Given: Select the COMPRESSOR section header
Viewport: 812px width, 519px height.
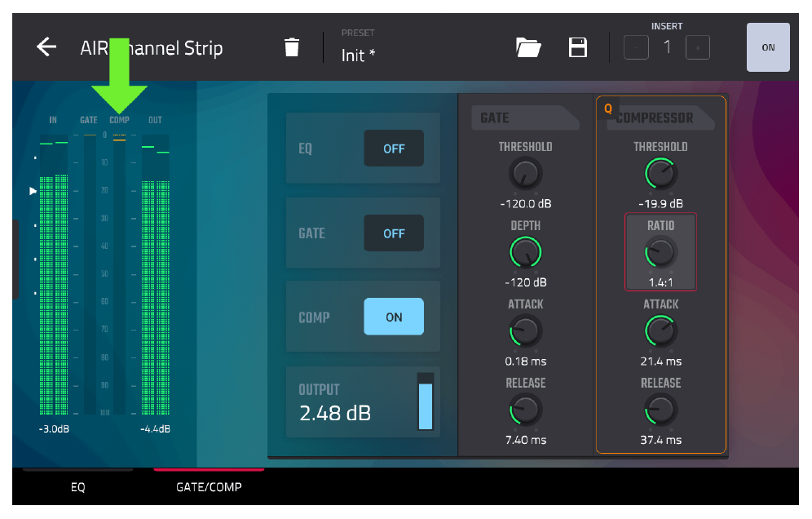Looking at the screenshot, I should click(660, 118).
